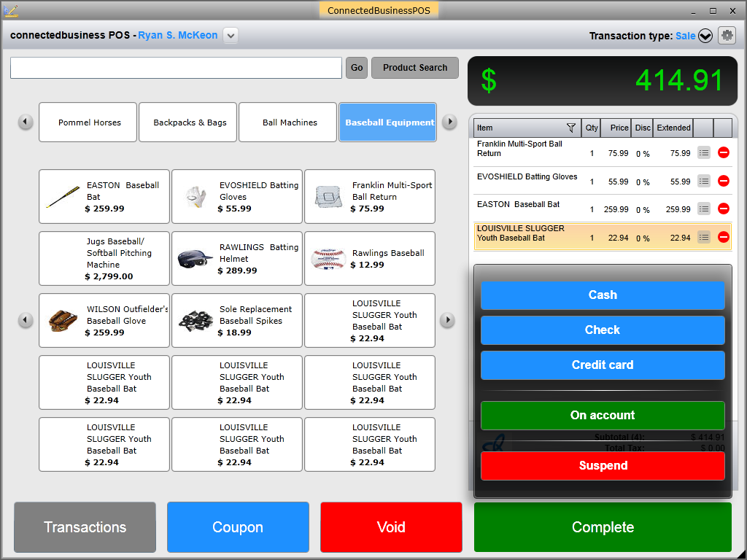Open Product Search
This screenshot has width=747, height=560.
click(415, 68)
